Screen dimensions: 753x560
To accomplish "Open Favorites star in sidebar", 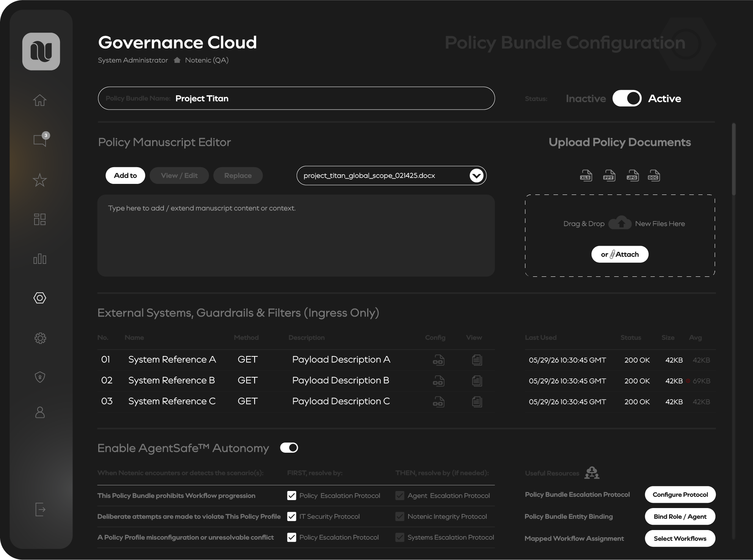I will coord(40,180).
